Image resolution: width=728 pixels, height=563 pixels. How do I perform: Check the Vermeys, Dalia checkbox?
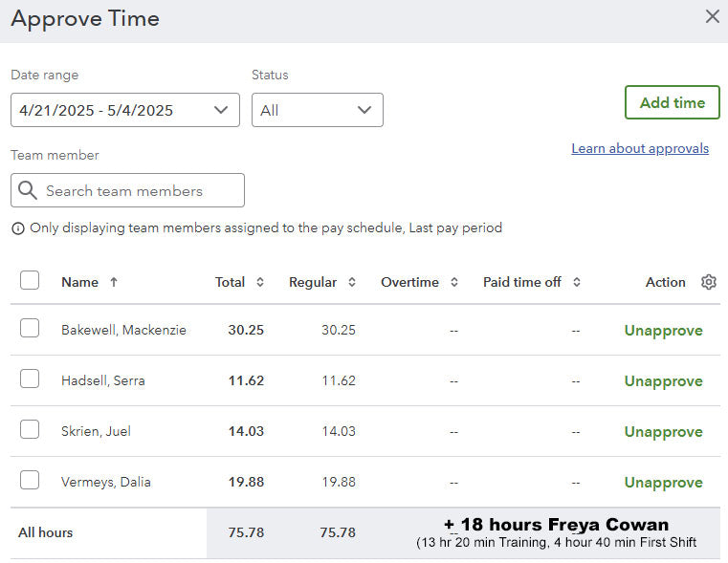coord(30,481)
